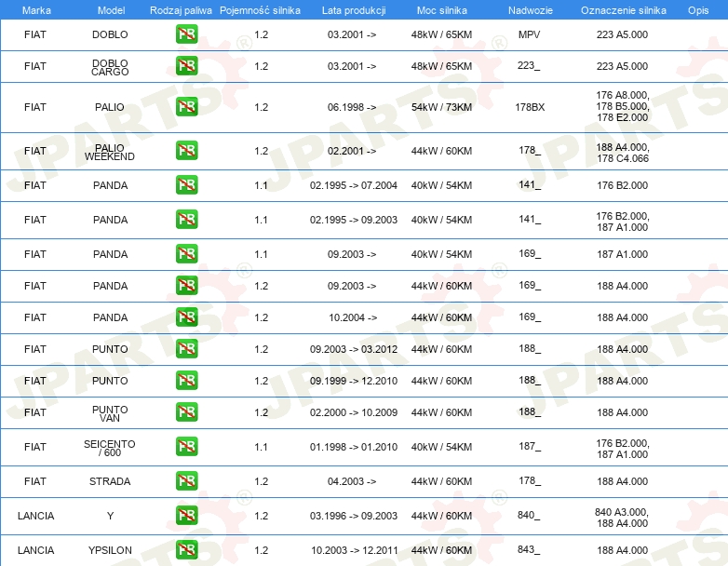
Task: Click the 09.1999 -> 12.2010 date cell
Action: [354, 381]
